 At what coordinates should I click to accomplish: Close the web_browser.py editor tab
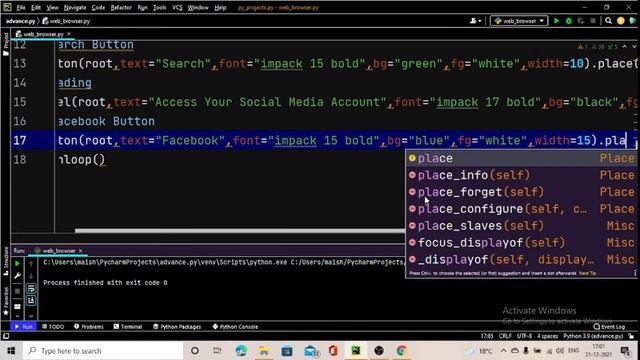pyautogui.click(x=69, y=34)
